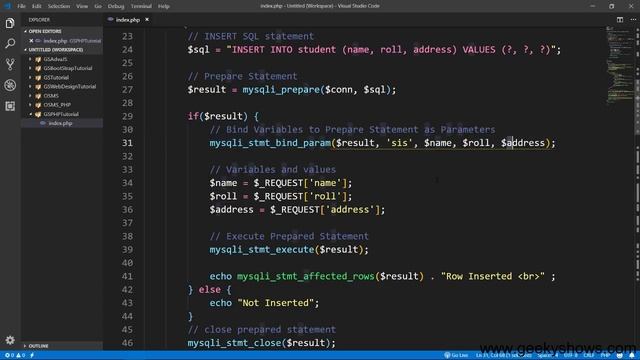Open the Explorer view in activity bar
Viewport: 640px width, 360px height.
[x=10, y=23]
